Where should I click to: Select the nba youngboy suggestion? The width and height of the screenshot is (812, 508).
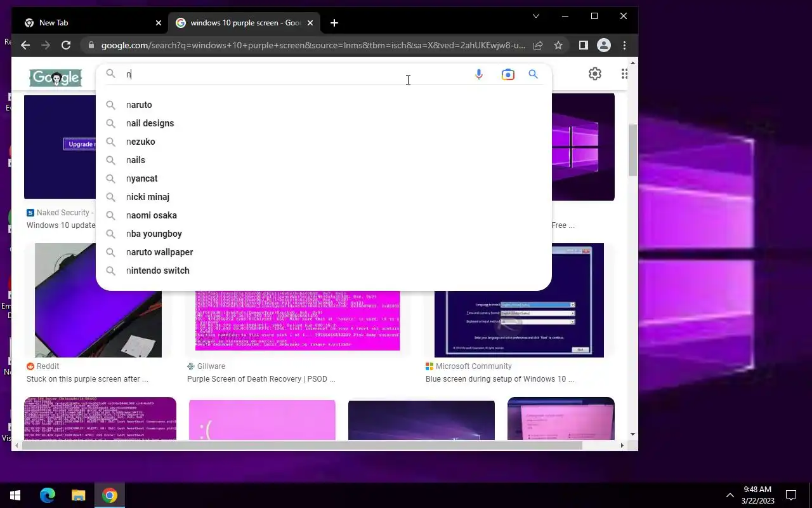click(324, 234)
